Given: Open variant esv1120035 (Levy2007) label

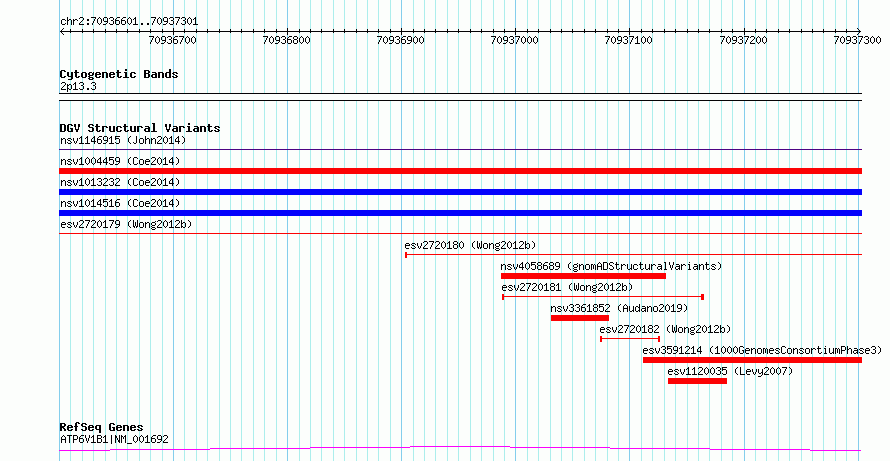Looking at the screenshot, I should (x=730, y=371).
